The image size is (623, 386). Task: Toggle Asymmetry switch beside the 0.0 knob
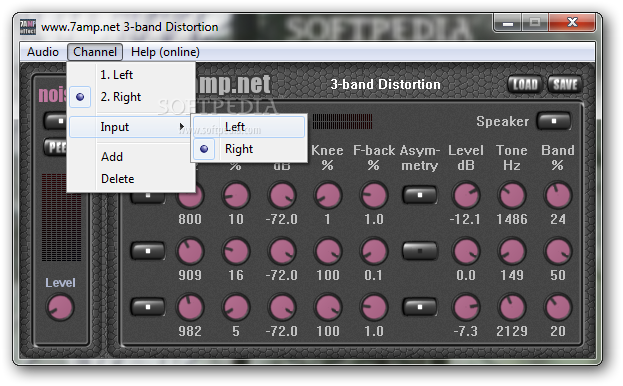point(420,251)
